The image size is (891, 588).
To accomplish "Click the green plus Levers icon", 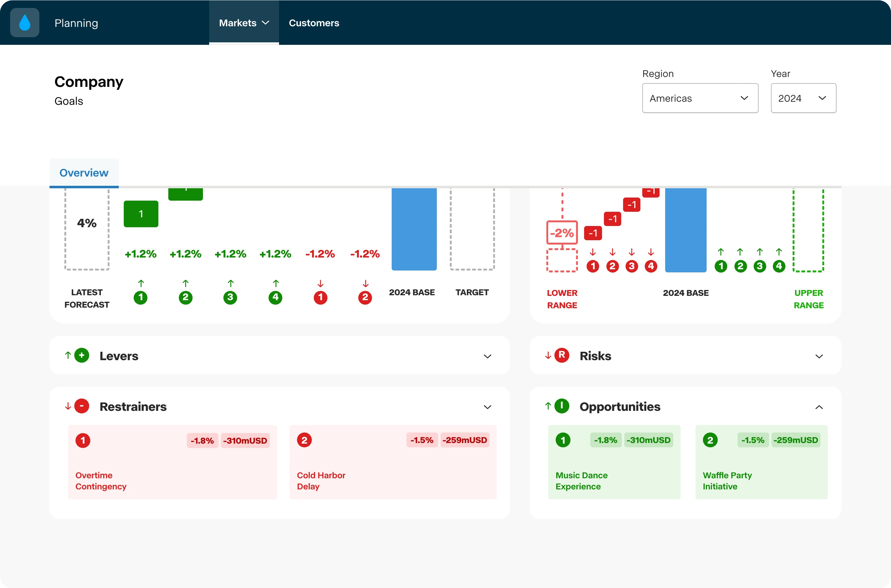I will (x=82, y=355).
